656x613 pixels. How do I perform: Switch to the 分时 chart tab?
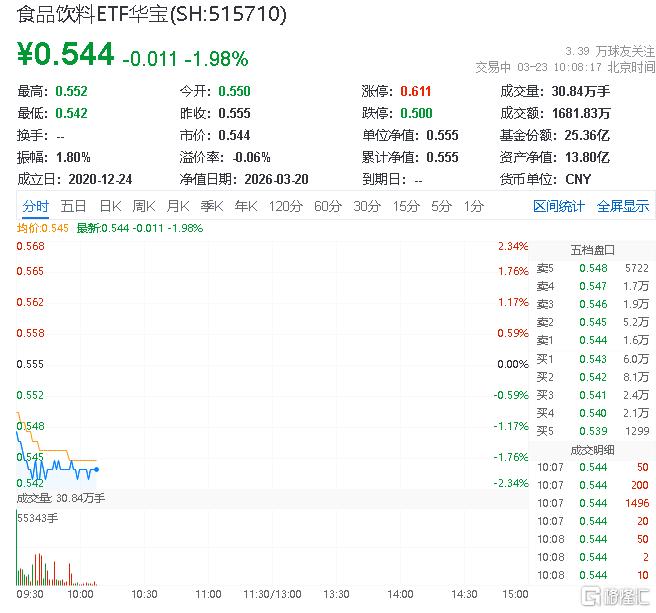tap(36, 206)
